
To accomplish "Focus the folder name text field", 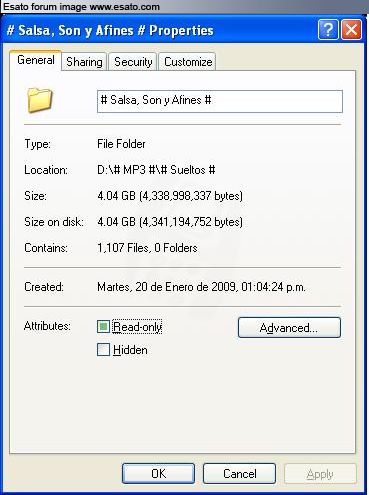I will coord(220,101).
